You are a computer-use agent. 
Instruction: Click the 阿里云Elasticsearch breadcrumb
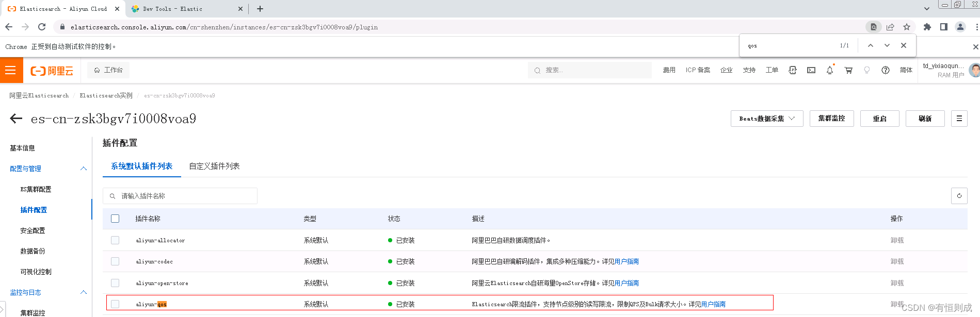point(39,95)
